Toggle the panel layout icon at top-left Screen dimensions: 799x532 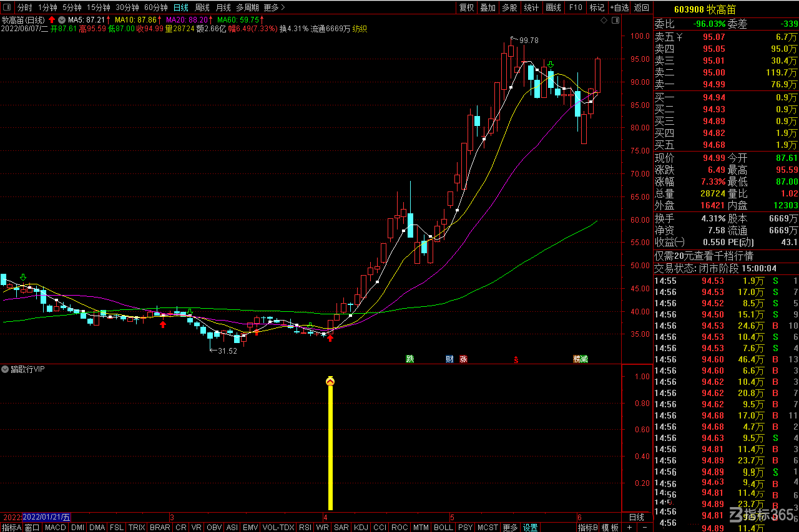(7, 7)
